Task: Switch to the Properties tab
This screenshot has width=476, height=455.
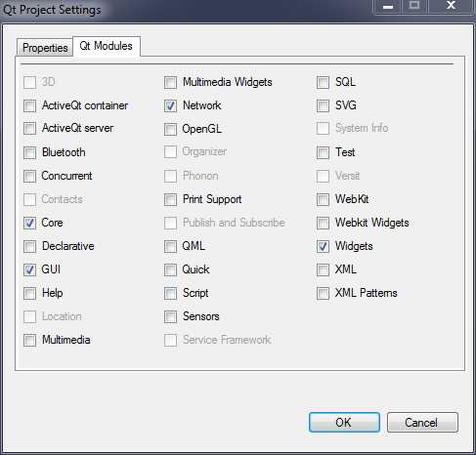Action: 45,48
